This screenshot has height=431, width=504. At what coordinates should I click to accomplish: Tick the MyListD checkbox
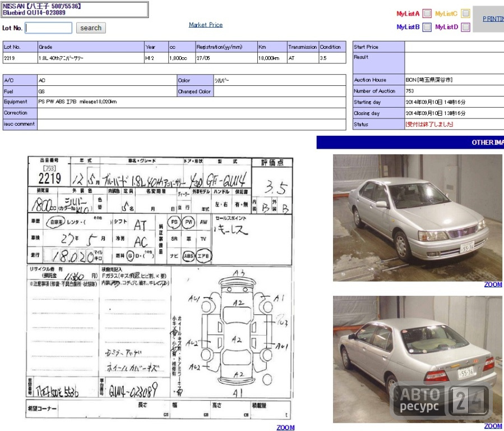point(465,27)
